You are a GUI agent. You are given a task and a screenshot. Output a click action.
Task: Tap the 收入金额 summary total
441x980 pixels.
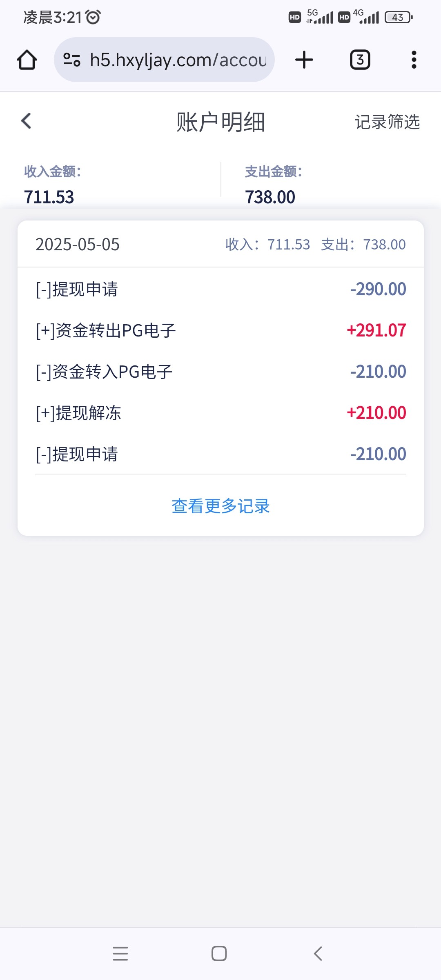(x=49, y=197)
